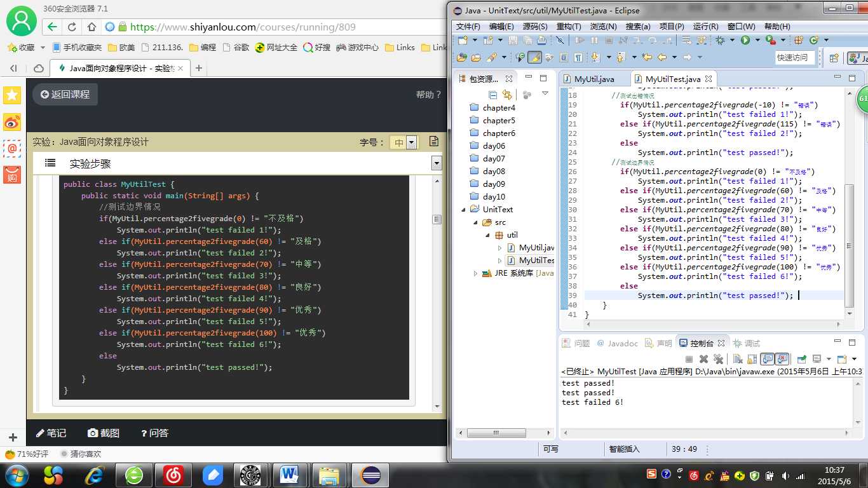868x488 pixels.
Task: Expand the JRE 系统库 tree node
Action: pyautogui.click(x=475, y=273)
